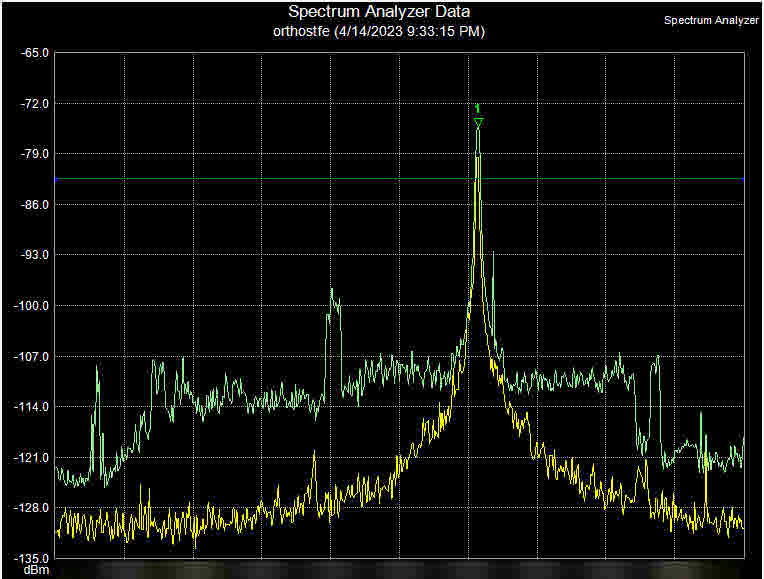The image size is (764, 579).
Task: Select the -72.0 axis label
Action: click(x=33, y=103)
